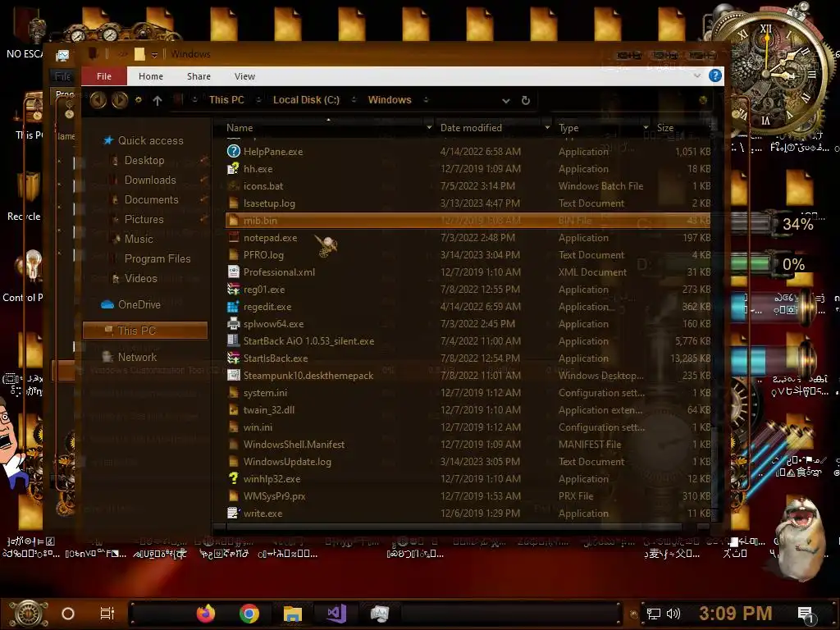
Task: Select winhlp32.exe question mark icon
Action: click(233, 478)
